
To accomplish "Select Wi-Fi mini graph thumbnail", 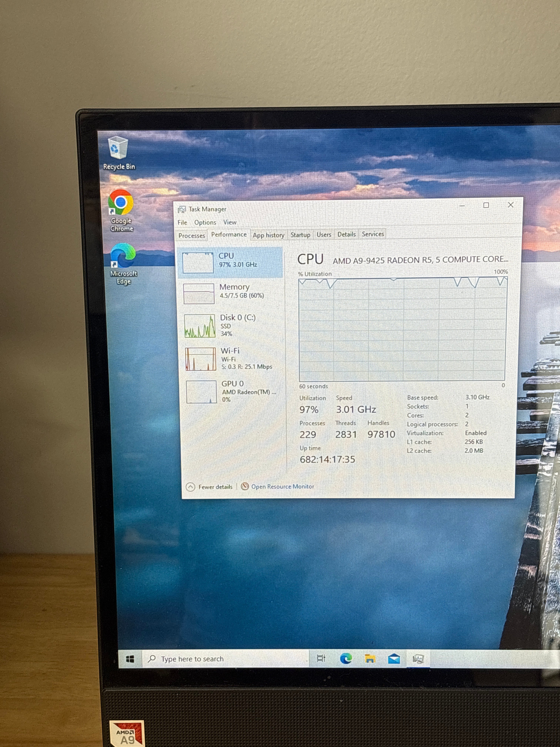I will point(201,359).
